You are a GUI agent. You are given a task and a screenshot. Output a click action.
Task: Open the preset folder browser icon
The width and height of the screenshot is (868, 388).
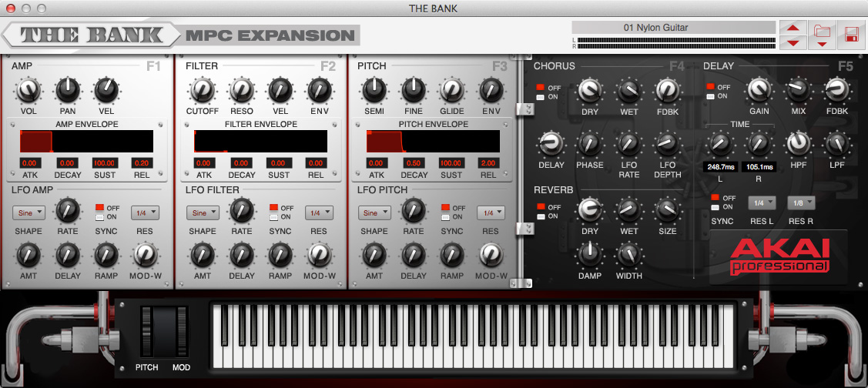(x=822, y=35)
